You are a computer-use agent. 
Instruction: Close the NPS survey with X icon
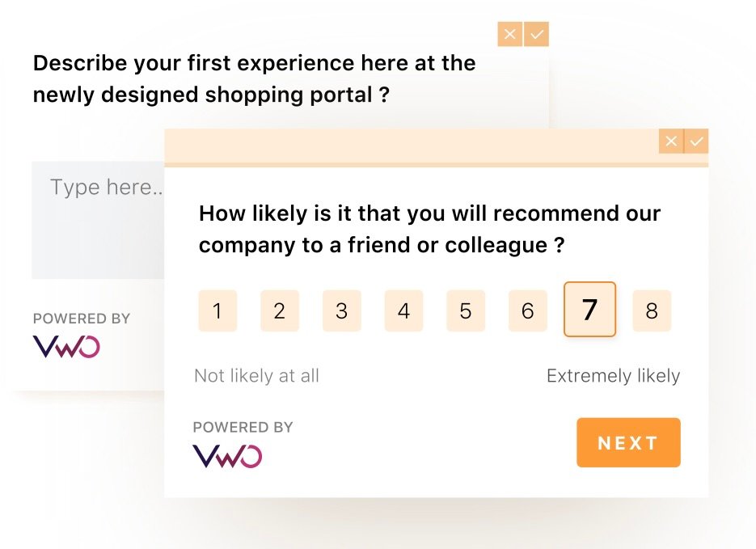[x=671, y=141]
